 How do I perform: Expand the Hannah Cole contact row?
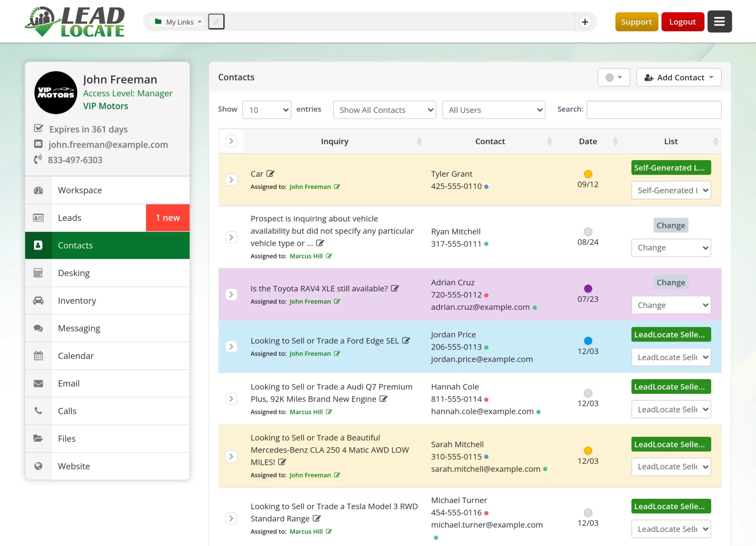pos(231,399)
